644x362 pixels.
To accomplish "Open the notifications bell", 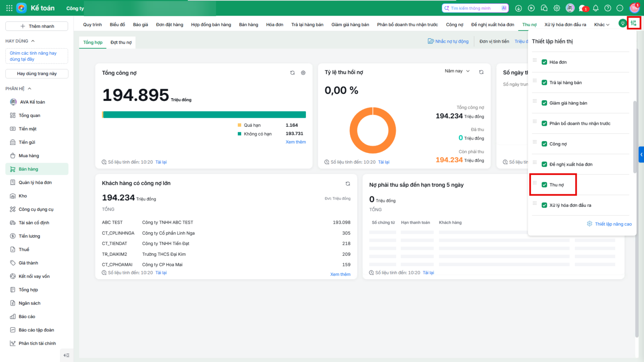I will click(596, 8).
